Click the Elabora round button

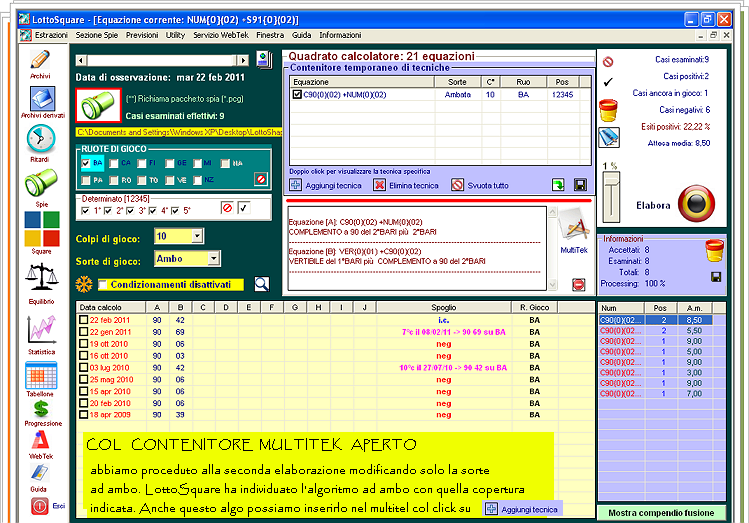(696, 204)
